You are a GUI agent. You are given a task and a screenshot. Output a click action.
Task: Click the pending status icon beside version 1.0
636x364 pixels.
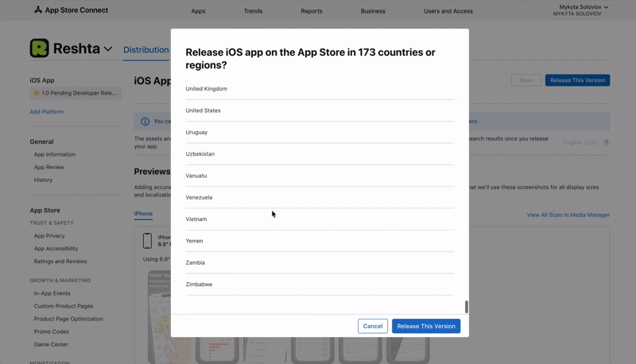click(37, 93)
